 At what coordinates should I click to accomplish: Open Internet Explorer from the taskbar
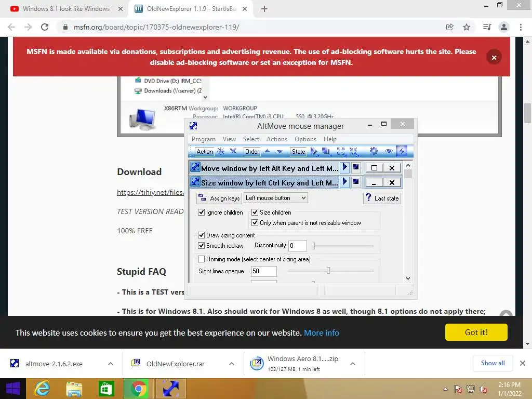[42, 389]
